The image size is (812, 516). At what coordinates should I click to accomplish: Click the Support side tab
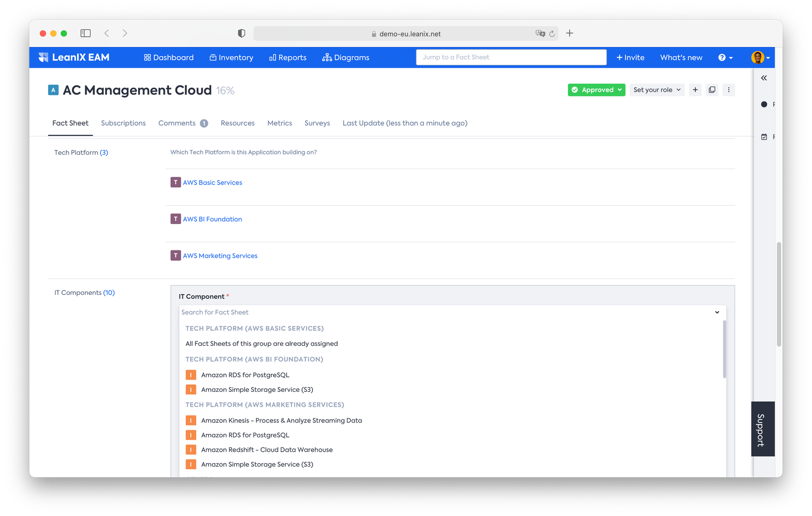click(762, 429)
